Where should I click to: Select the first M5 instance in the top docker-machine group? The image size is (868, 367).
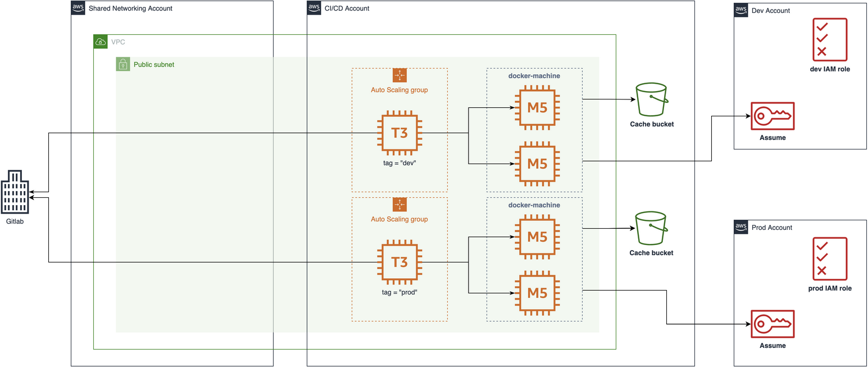537,107
